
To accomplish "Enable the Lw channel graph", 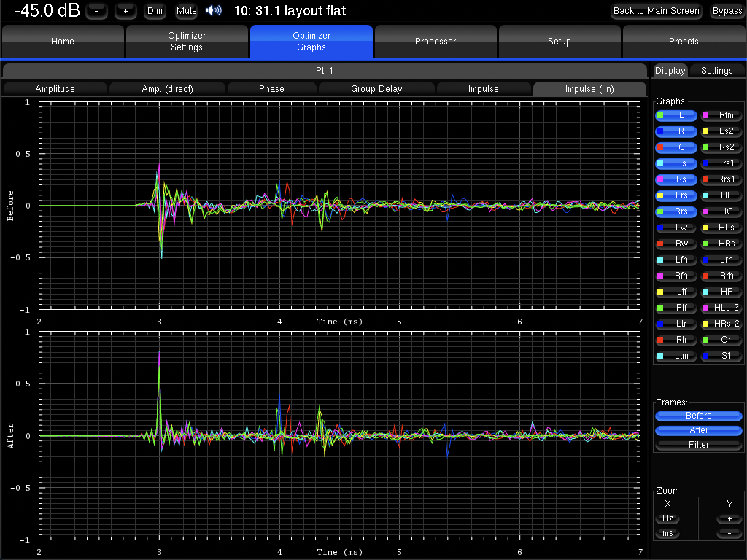I will pyautogui.click(x=676, y=227).
